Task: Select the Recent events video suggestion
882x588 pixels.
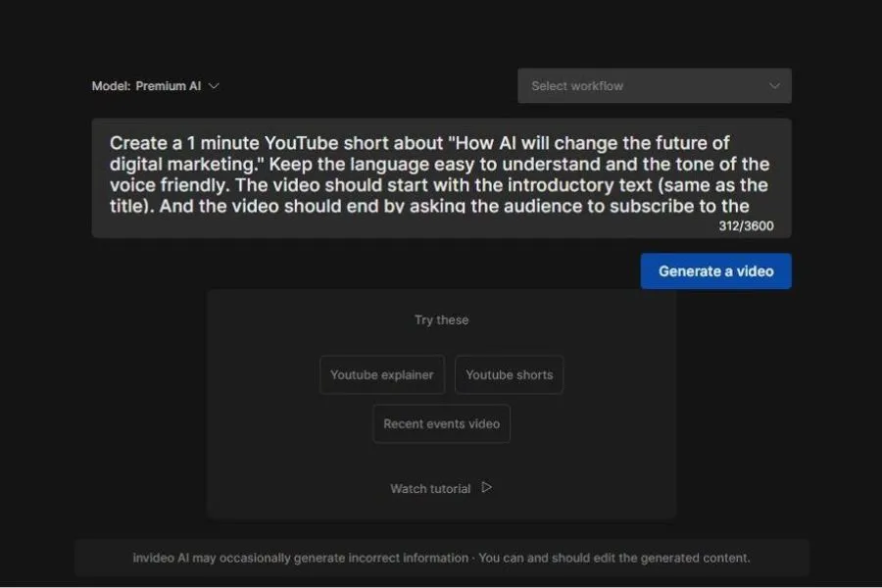Action: (x=441, y=423)
